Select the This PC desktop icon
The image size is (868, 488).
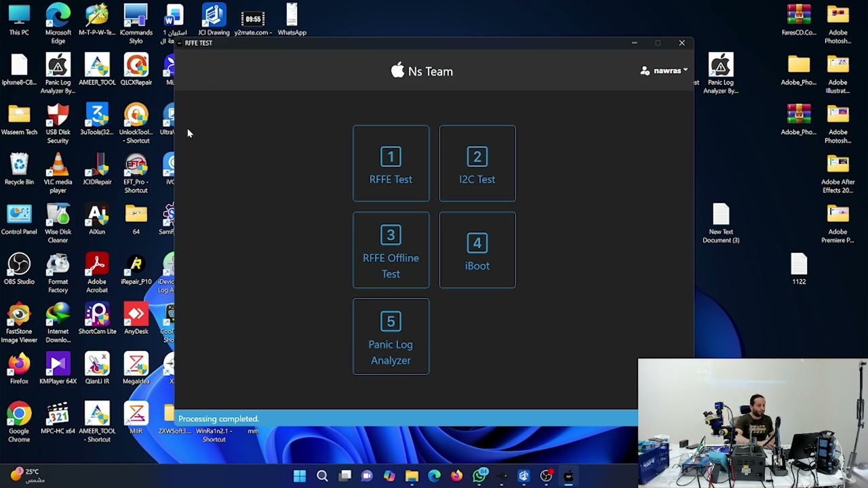coord(19,20)
